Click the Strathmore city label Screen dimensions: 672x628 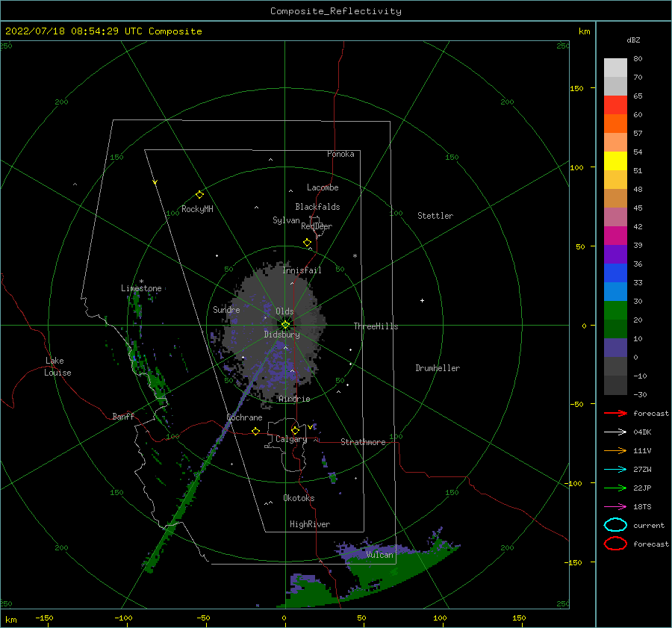(363, 442)
